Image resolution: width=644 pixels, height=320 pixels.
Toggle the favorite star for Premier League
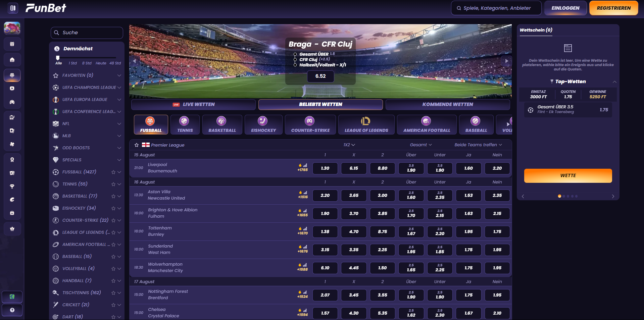(136, 145)
